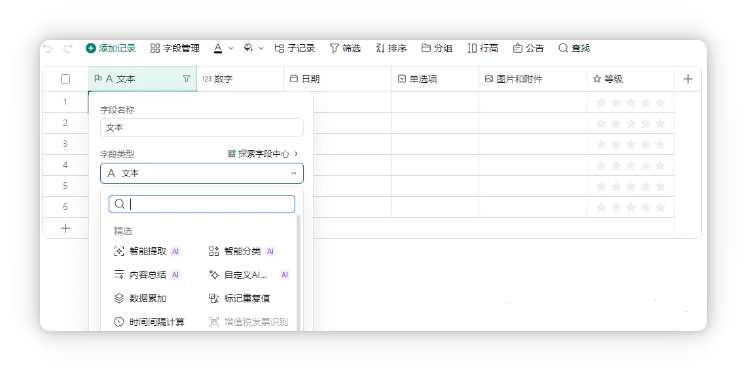
Task: Collapse the 字段类型 文本 dropdown
Action: [202, 173]
